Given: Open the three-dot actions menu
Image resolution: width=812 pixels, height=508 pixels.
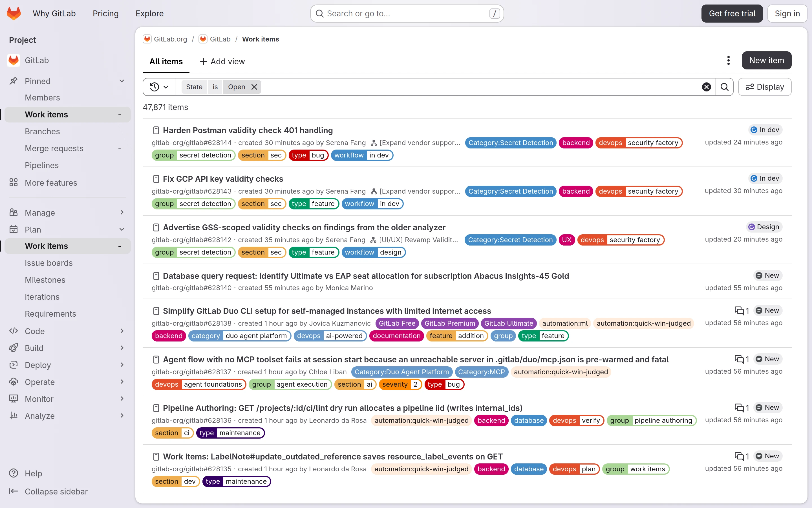Looking at the screenshot, I should [729, 60].
